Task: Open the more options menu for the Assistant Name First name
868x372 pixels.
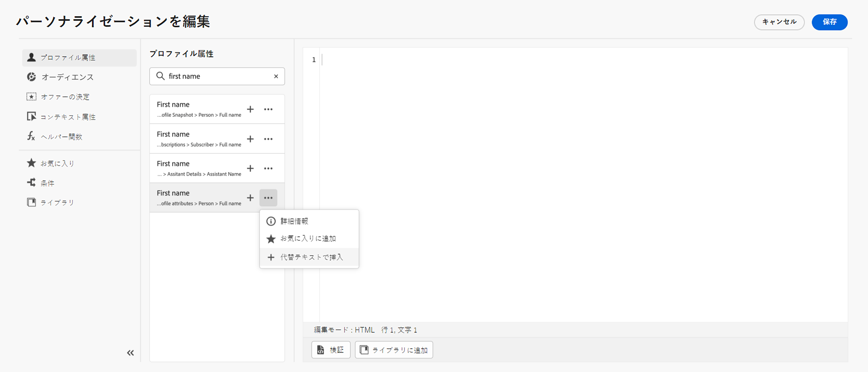Action: tap(268, 168)
